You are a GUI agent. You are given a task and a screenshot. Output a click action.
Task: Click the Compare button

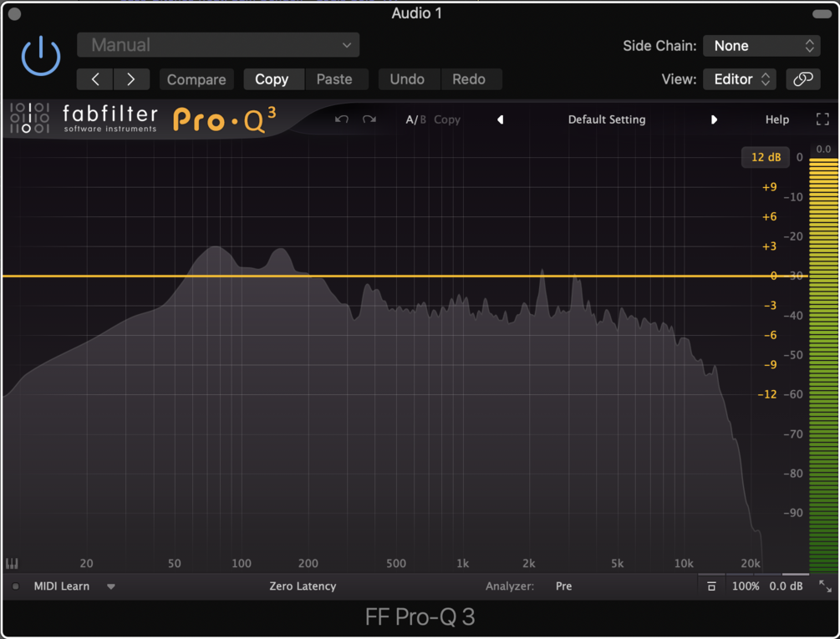tap(196, 79)
